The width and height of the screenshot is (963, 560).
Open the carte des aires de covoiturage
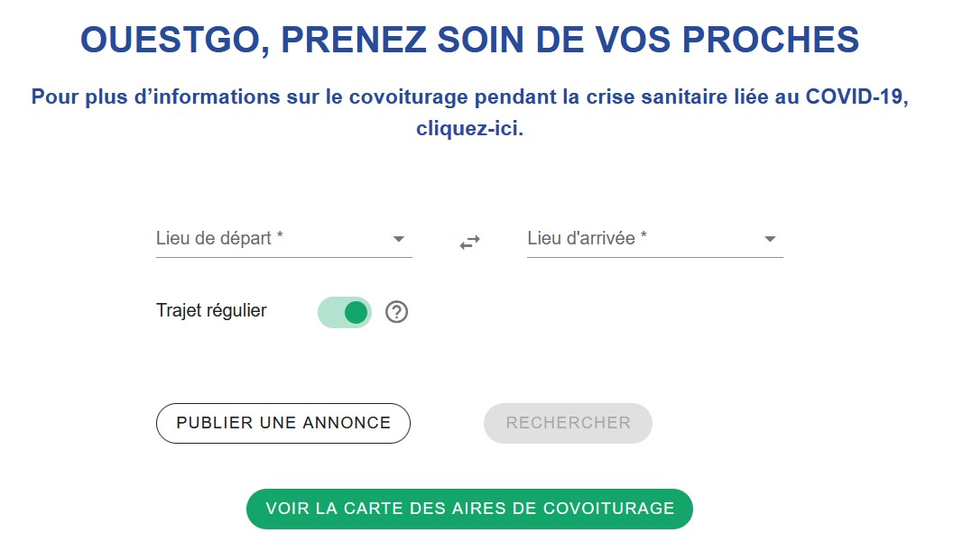point(469,509)
